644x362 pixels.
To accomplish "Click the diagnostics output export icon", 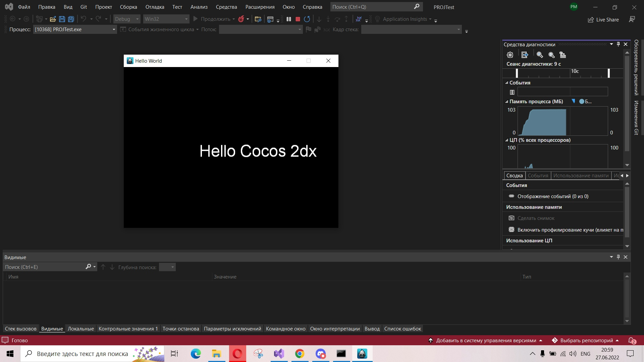I will (525, 55).
